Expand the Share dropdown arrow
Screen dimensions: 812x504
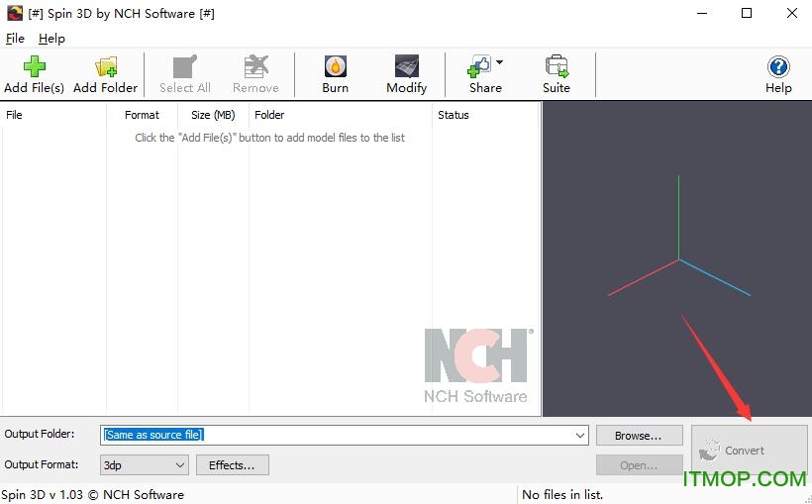click(x=500, y=62)
